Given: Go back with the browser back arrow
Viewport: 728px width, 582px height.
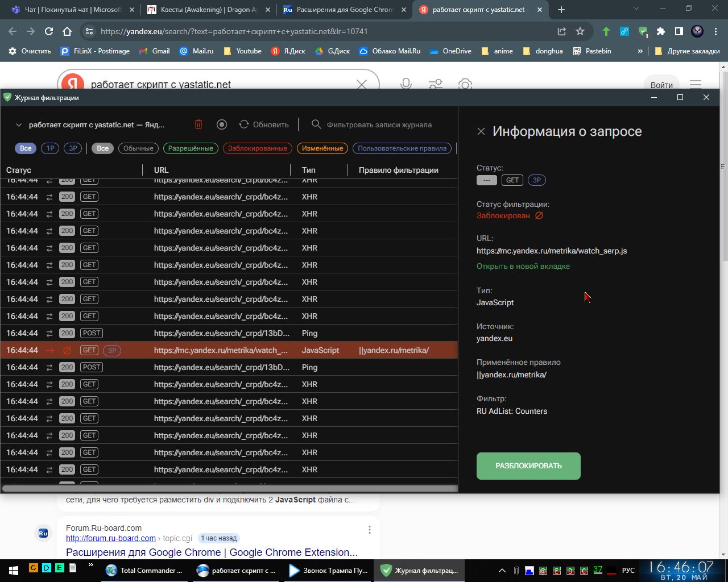Looking at the screenshot, I should (13, 31).
